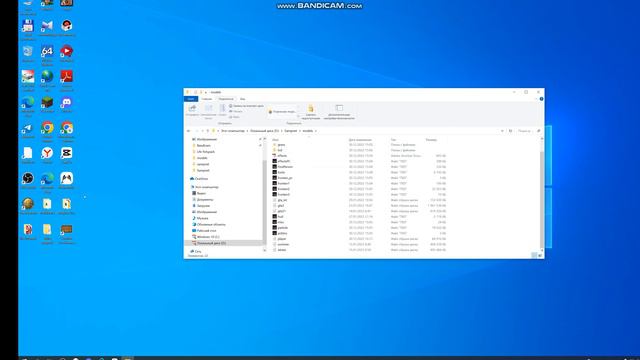Switch to details view layout icon

point(534,255)
